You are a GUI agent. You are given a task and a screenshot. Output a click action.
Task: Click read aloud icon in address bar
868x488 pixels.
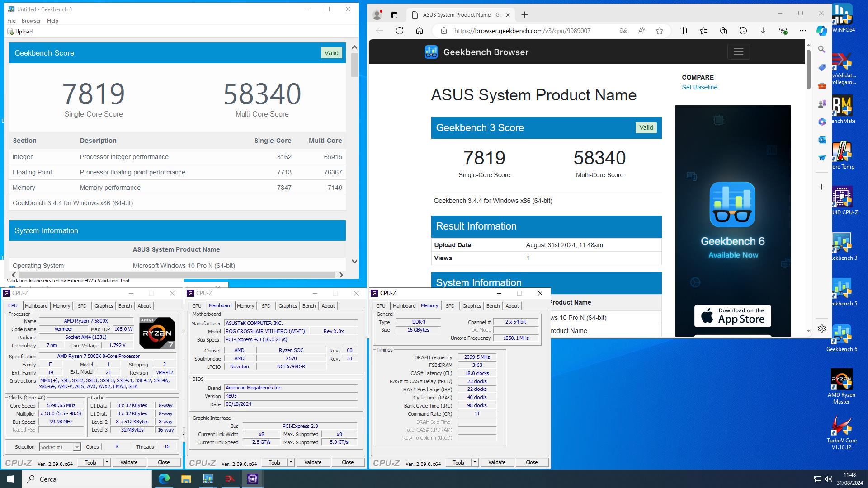click(x=642, y=31)
